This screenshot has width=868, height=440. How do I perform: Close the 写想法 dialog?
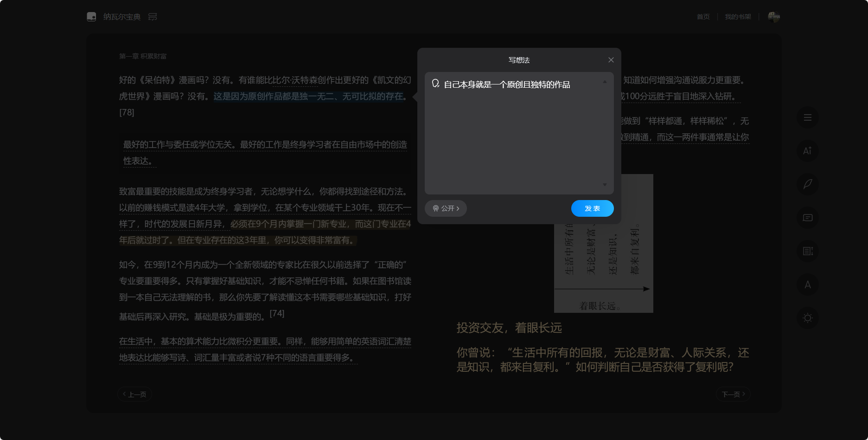[x=611, y=60]
